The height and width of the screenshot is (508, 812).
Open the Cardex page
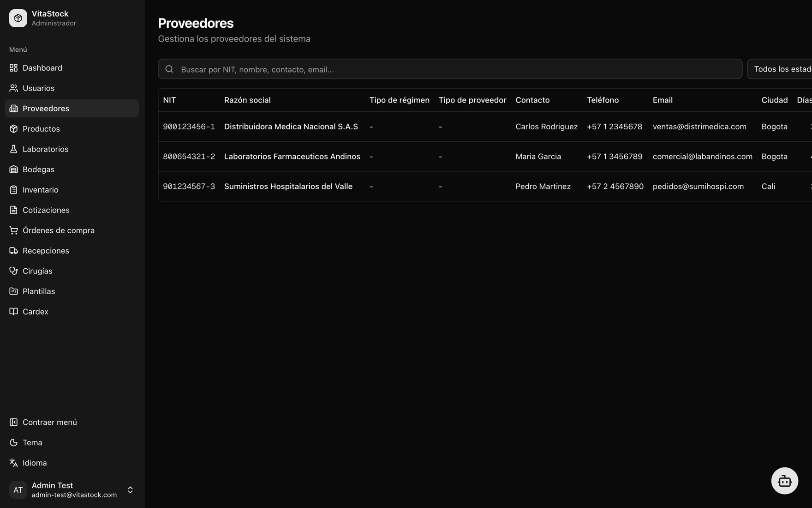pyautogui.click(x=72, y=312)
